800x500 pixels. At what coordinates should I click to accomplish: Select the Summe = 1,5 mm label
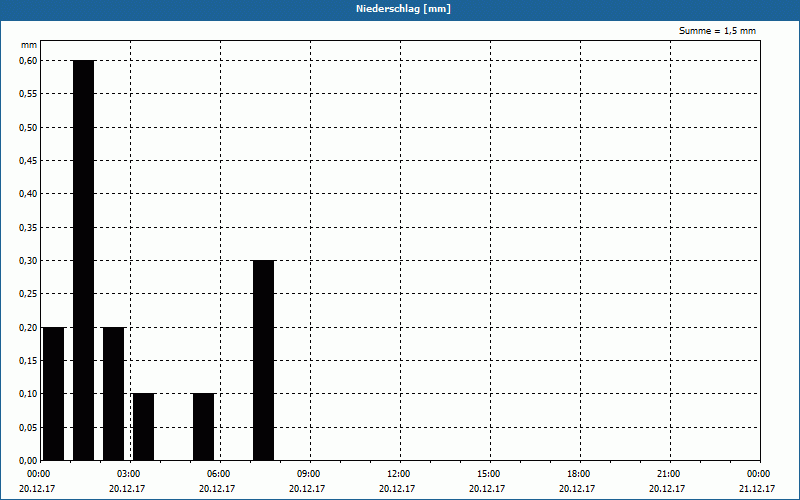click(x=717, y=31)
